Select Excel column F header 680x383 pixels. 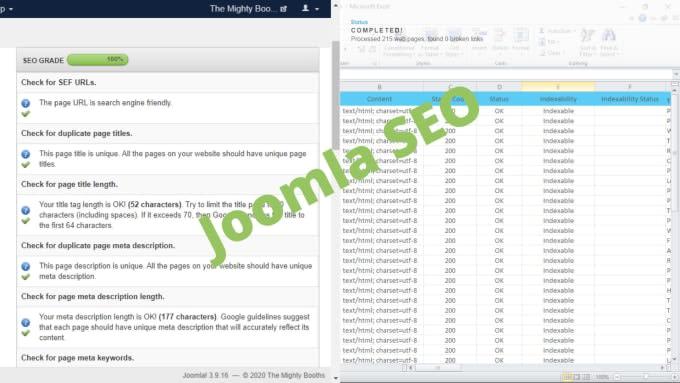630,87
